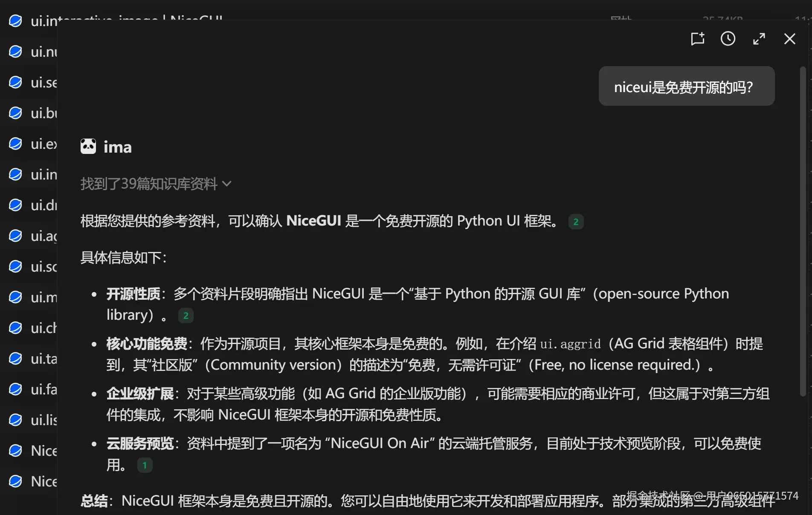This screenshot has width=812, height=515.
Task: Click the browser icon beside ui.ch
Action: pyautogui.click(x=15, y=328)
